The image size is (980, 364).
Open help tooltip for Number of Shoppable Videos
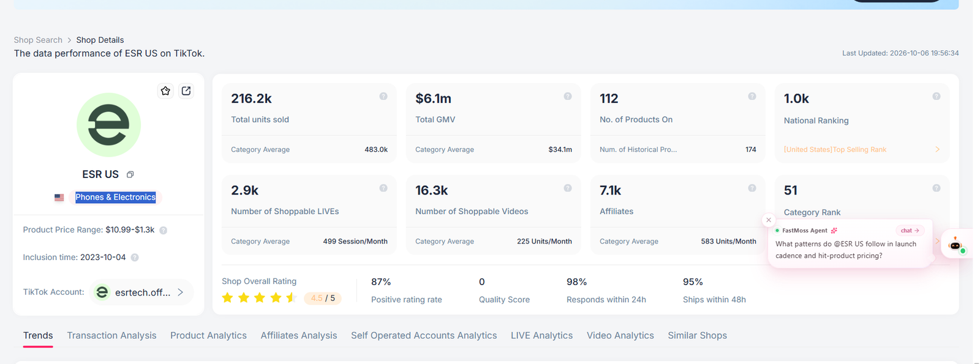click(x=568, y=188)
